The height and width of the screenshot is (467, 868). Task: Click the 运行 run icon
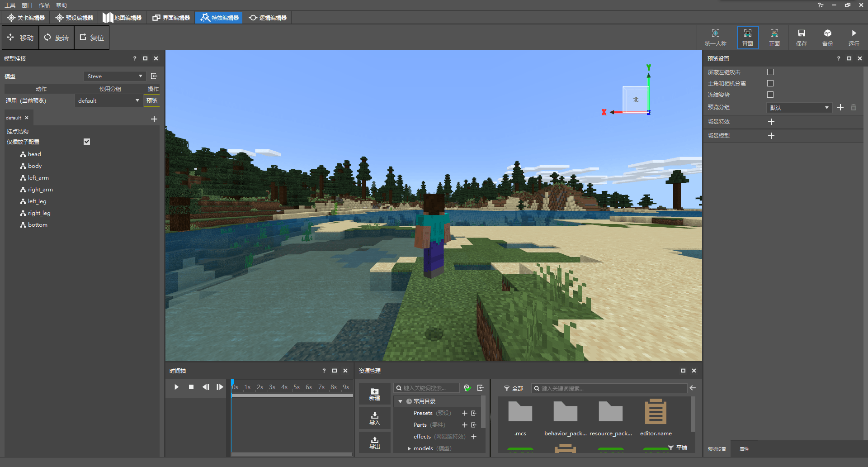click(x=854, y=38)
